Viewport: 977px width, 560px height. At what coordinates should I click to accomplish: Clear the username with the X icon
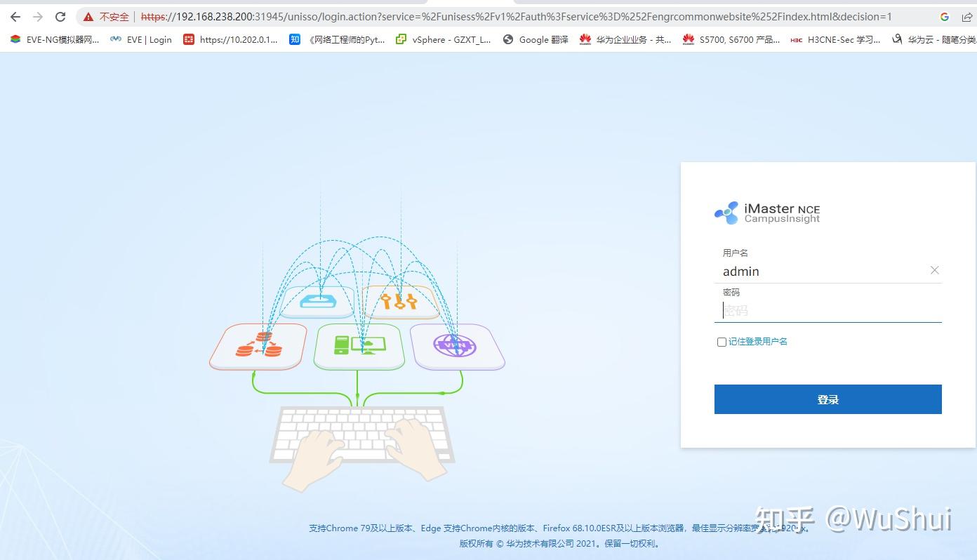pos(934,270)
